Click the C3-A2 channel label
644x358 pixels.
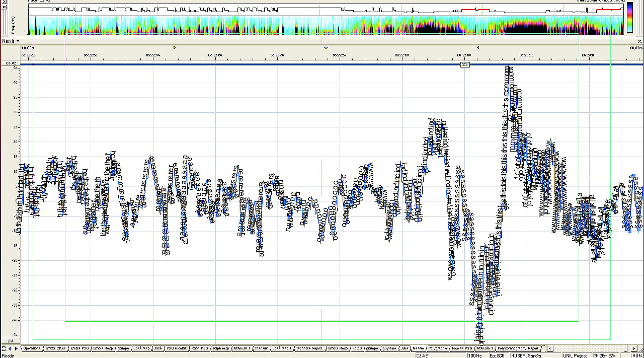point(10,64)
